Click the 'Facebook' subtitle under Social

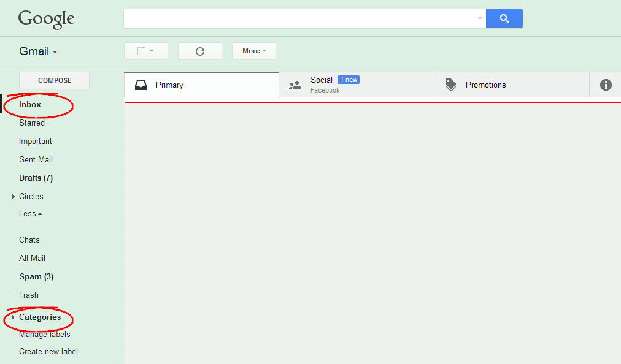pos(325,90)
